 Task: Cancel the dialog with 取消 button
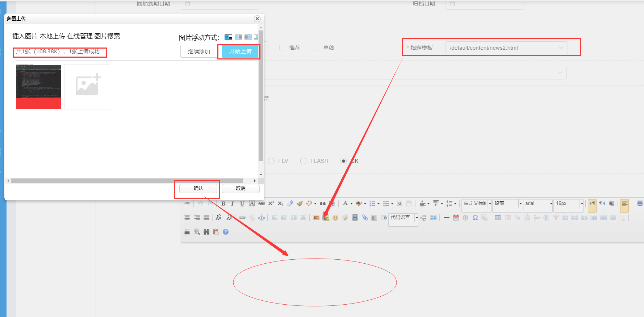pos(241,189)
